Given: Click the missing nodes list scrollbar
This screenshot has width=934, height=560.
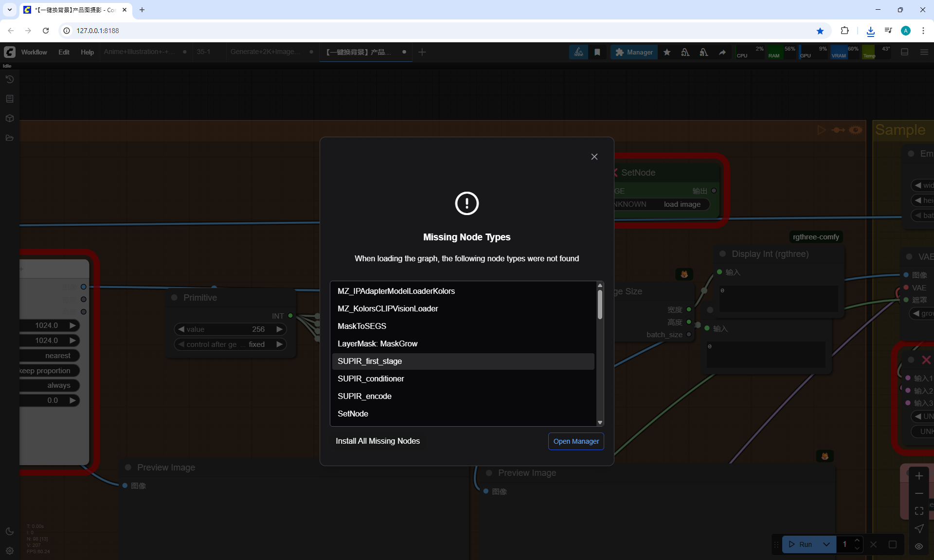Looking at the screenshot, I should coord(600,305).
